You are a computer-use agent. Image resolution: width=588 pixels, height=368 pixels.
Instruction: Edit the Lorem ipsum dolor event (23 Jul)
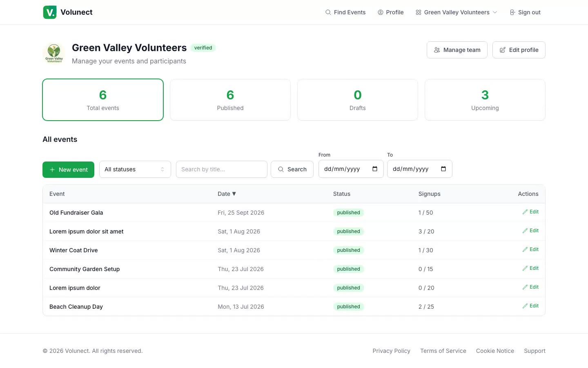530,287
